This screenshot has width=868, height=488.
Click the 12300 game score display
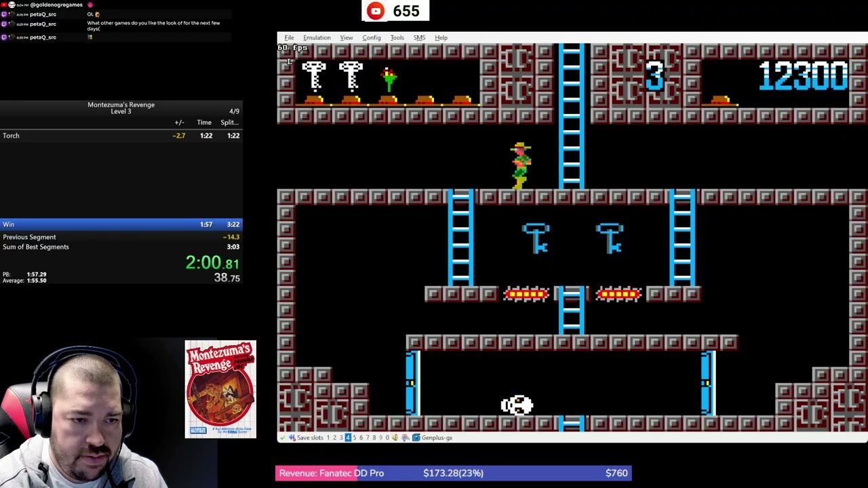coord(803,76)
